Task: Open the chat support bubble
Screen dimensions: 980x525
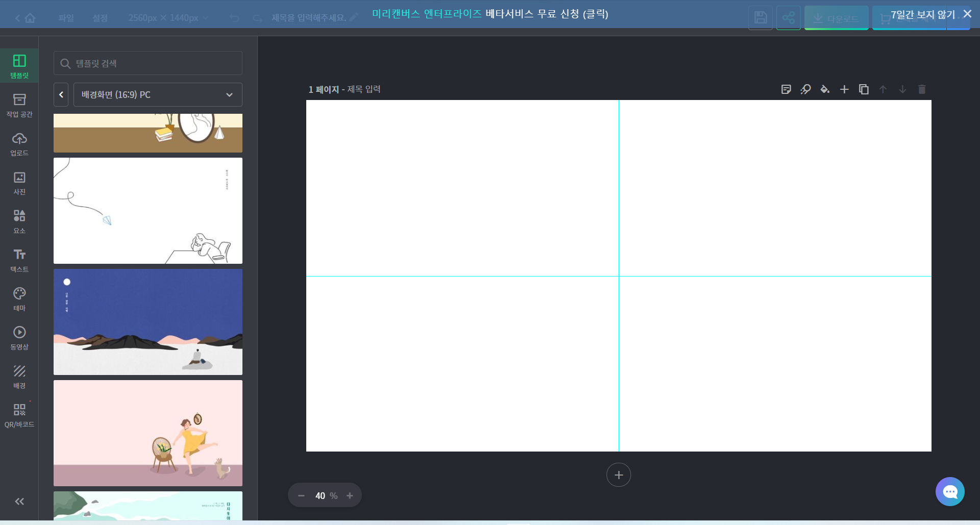Action: 950,491
